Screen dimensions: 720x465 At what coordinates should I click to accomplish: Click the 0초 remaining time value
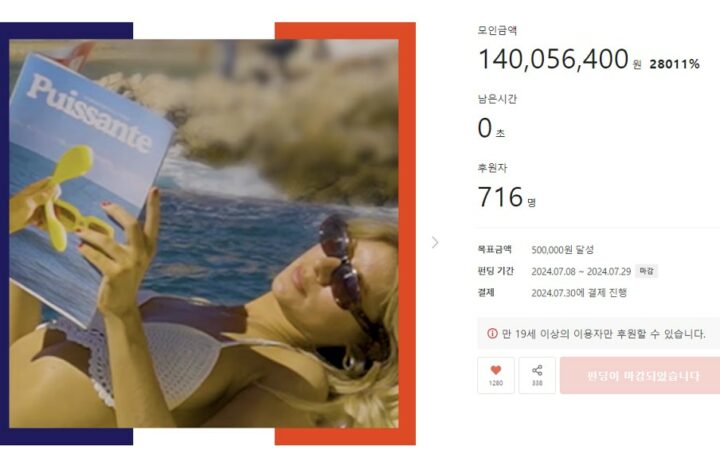[491, 128]
